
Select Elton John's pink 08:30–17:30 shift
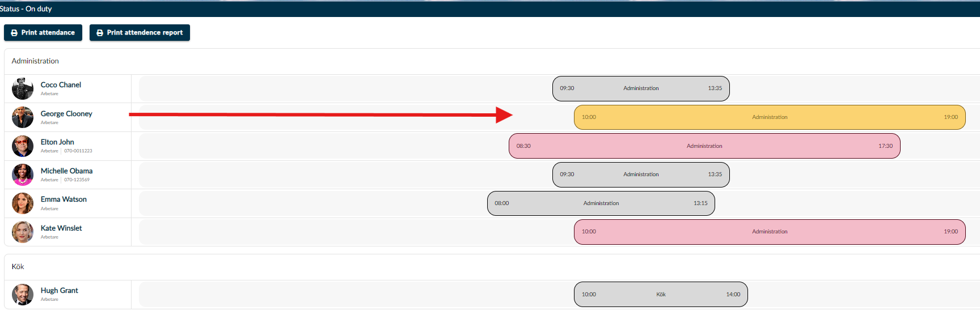pyautogui.click(x=704, y=146)
